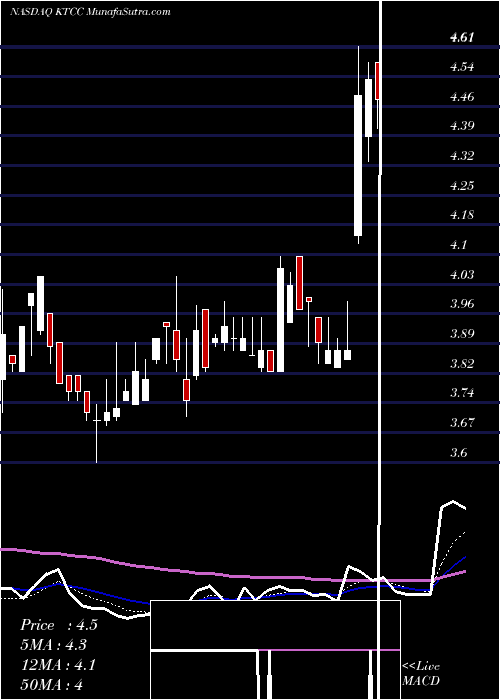Select the 3.6 price axis label

coord(458,452)
